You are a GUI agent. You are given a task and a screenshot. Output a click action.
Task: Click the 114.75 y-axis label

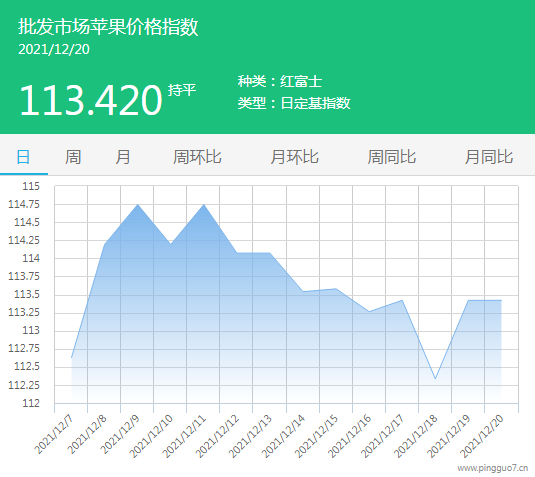click(24, 204)
